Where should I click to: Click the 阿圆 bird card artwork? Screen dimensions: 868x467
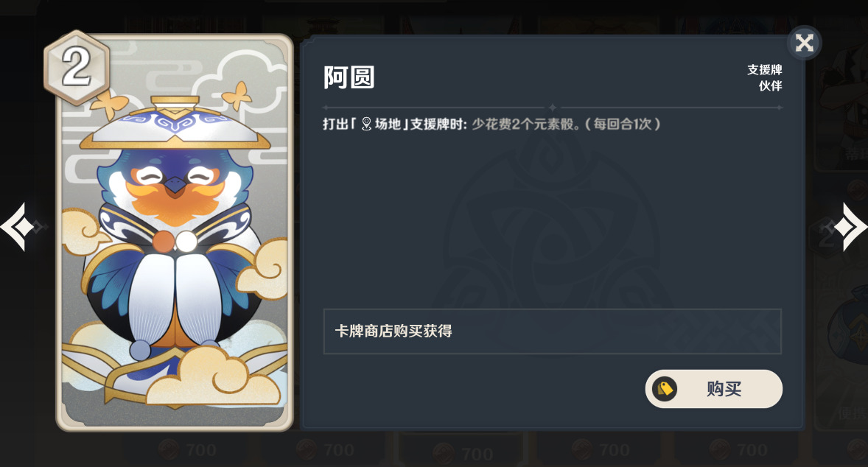pos(175,233)
